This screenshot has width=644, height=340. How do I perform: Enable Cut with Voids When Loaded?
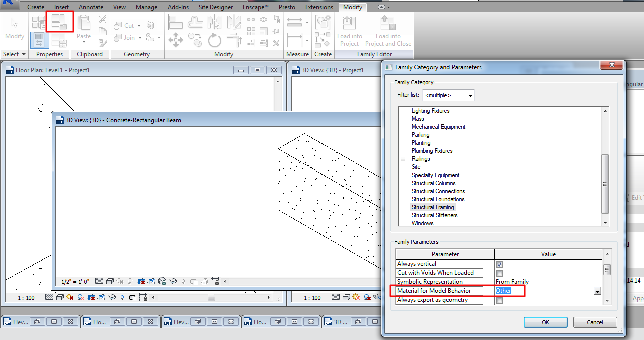[x=499, y=273]
